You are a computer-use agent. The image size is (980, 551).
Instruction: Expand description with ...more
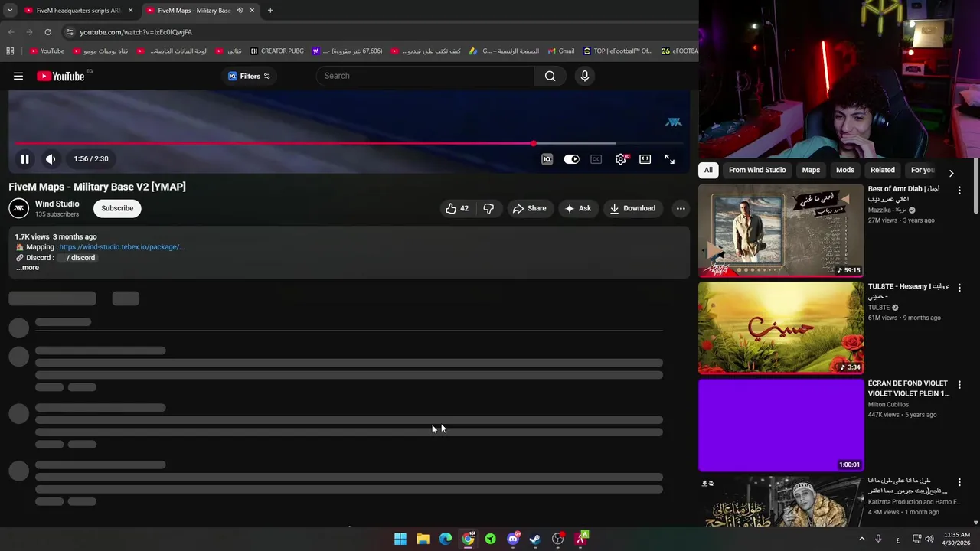click(28, 268)
